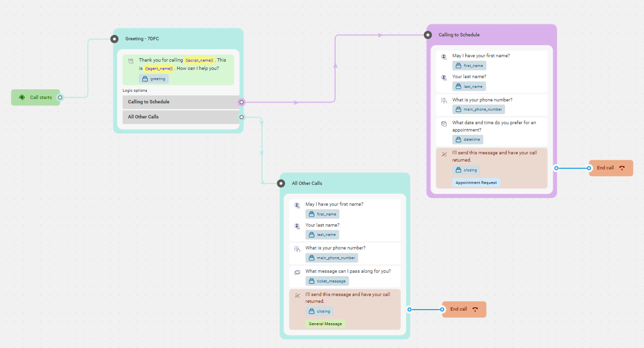Click the last_name tag in Calling to Schedule

click(x=469, y=86)
